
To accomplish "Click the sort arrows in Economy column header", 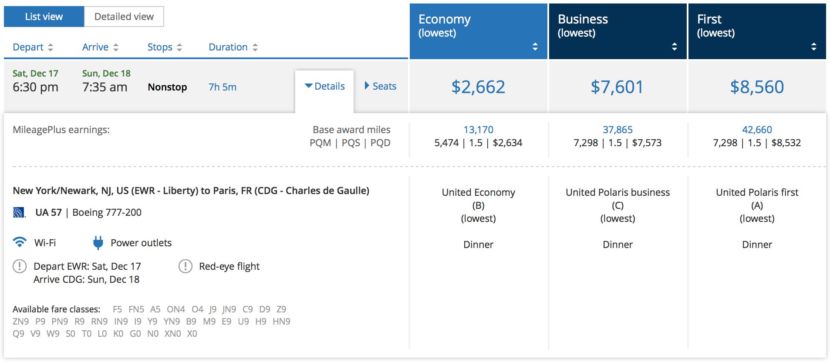I will [x=535, y=47].
